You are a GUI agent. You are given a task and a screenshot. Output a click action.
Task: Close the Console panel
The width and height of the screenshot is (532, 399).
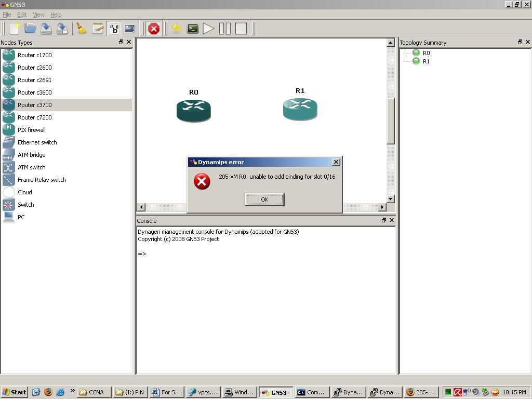[392, 220]
